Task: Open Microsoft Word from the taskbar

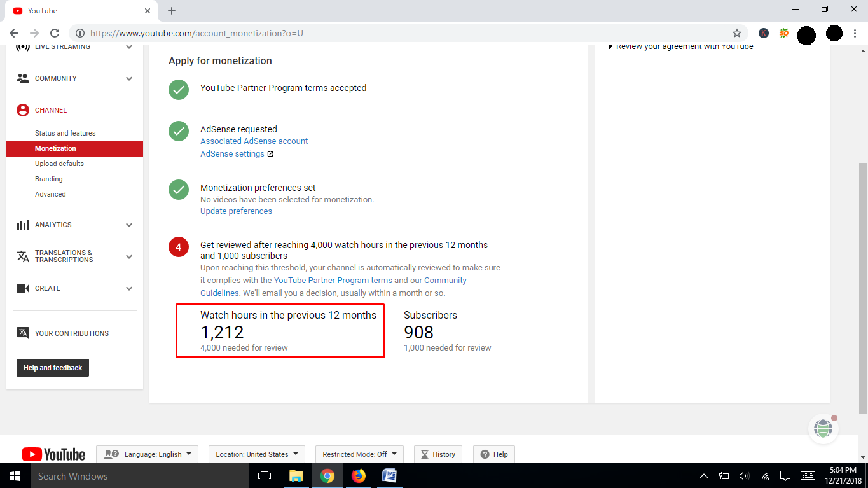Action: click(x=389, y=476)
